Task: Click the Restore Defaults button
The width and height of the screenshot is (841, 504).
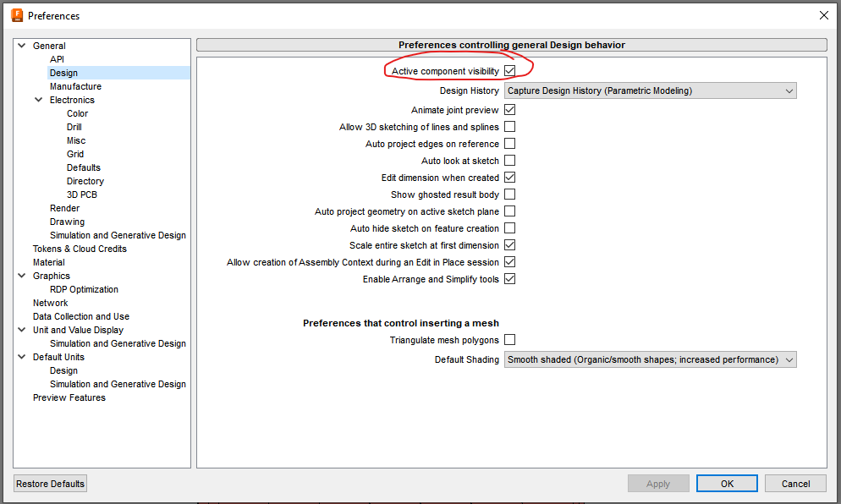Action: pos(49,483)
